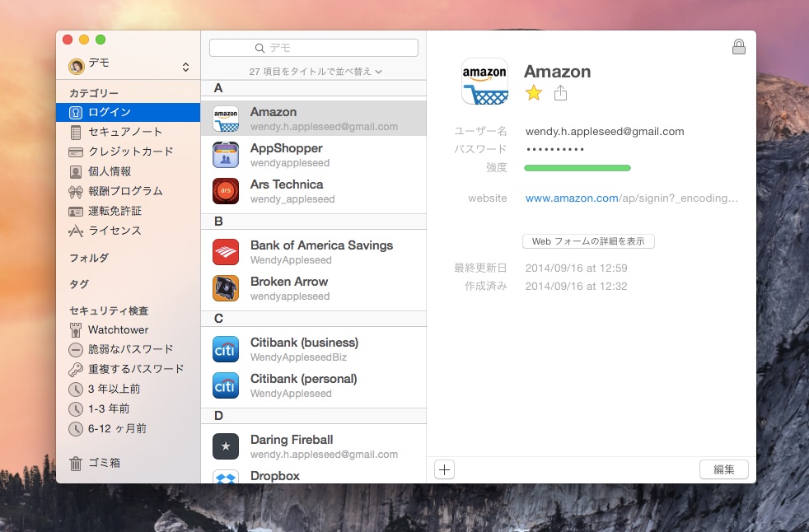Select the Citibank (personal) icon
The height and width of the screenshot is (532, 809).
(x=226, y=385)
